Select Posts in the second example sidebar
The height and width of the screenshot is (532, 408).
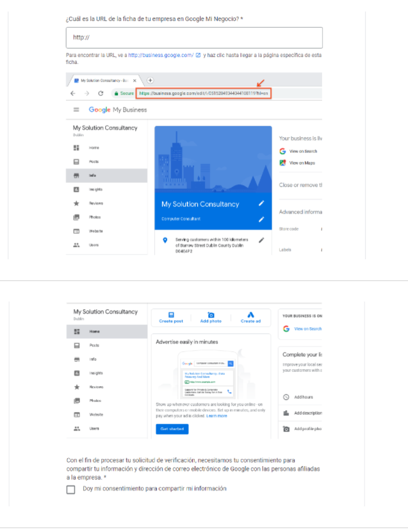[x=94, y=346]
